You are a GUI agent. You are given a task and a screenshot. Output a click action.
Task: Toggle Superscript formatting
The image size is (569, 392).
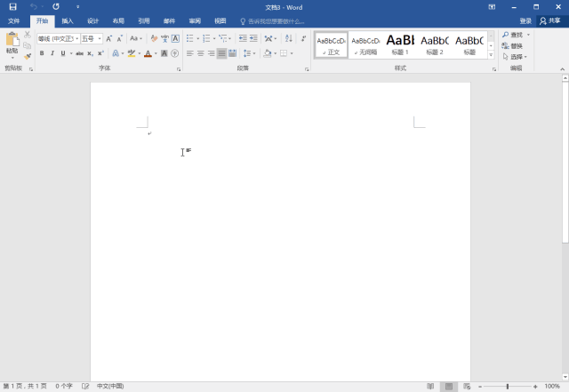pos(100,53)
